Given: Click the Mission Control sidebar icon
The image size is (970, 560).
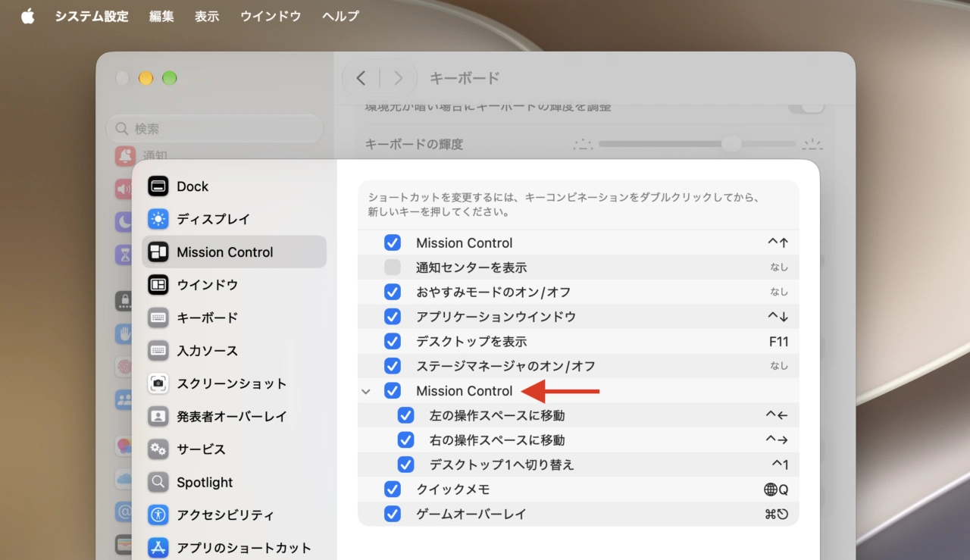Looking at the screenshot, I should tap(158, 252).
